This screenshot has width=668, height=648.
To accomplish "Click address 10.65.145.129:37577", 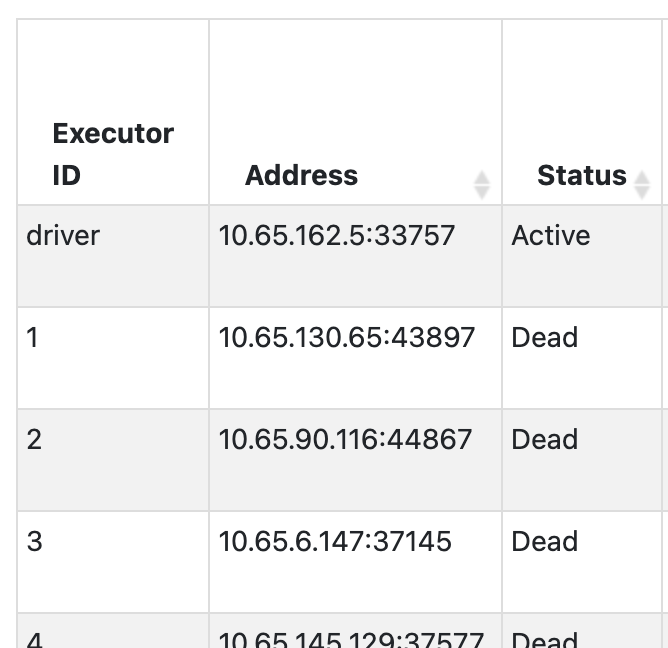I will click(x=351, y=638).
